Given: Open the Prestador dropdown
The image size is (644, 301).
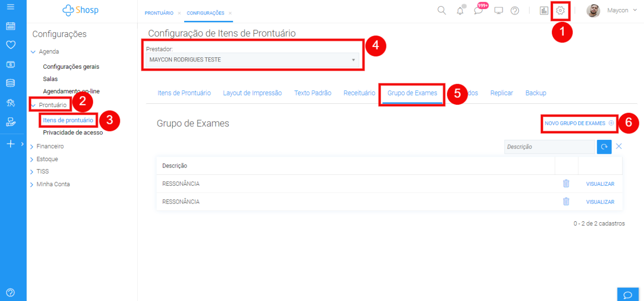Looking at the screenshot, I should pyautogui.click(x=252, y=60).
